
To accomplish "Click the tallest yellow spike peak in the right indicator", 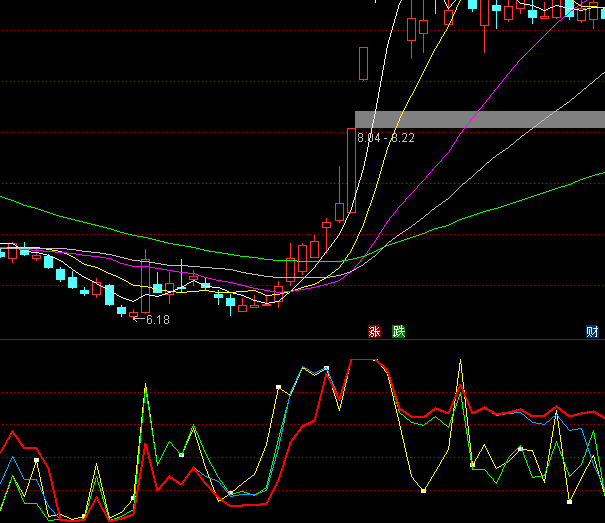I will [x=460, y=360].
